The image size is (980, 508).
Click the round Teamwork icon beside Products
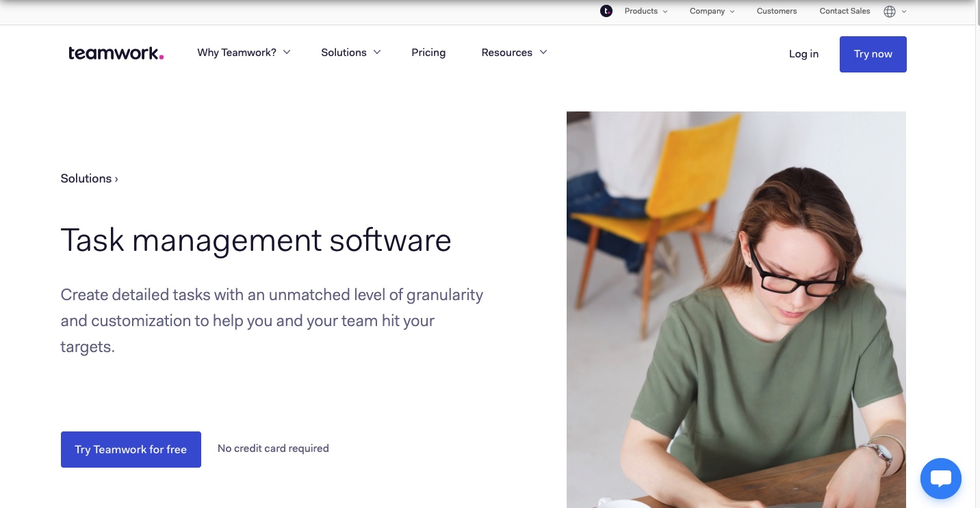pyautogui.click(x=606, y=11)
